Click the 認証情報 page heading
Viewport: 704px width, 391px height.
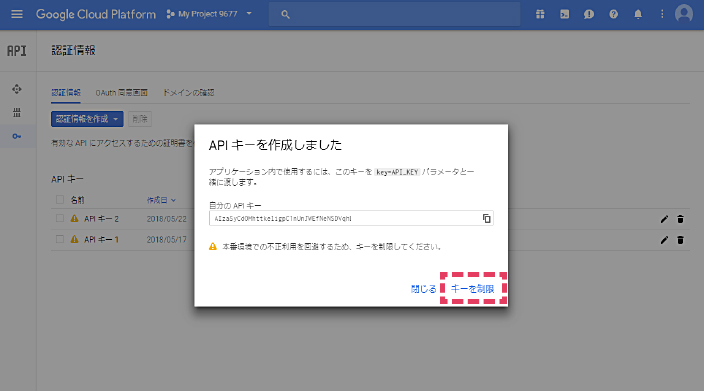(x=73, y=51)
